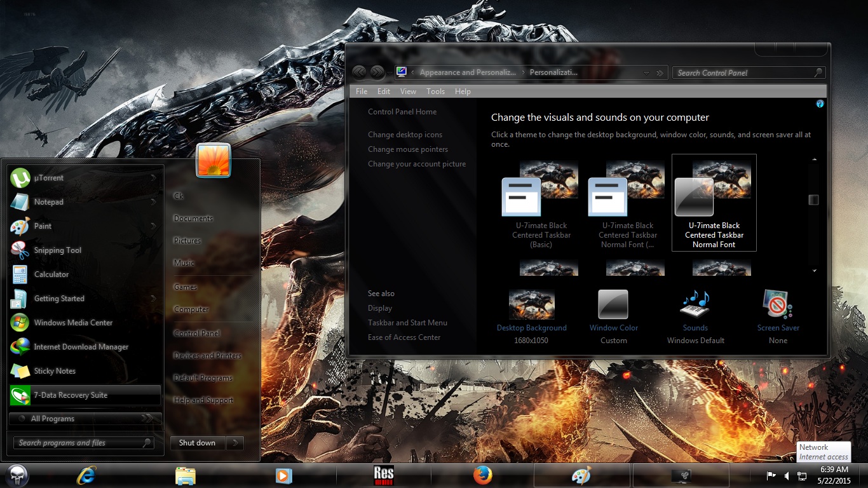Launch Firefox from the taskbar
This screenshot has width=868, height=488.
pos(483,475)
